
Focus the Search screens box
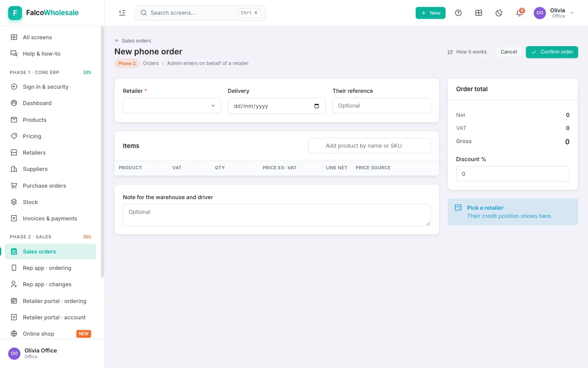[200, 13]
